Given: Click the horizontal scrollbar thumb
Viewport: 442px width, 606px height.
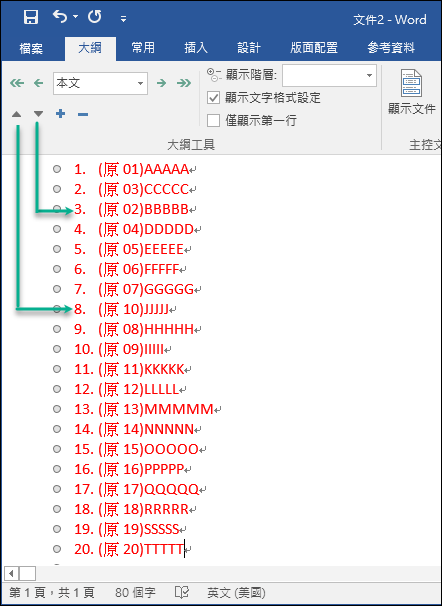Looking at the screenshot, I should click(27, 573).
